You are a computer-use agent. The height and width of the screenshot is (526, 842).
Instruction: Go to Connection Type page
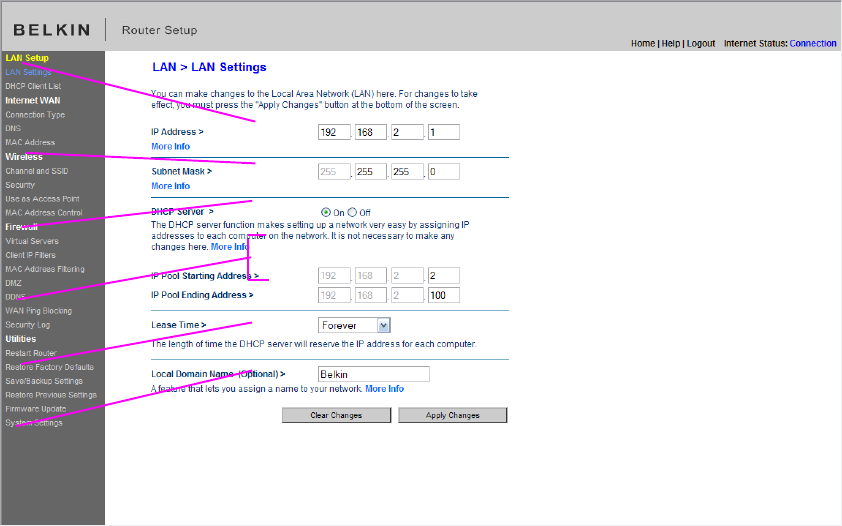tap(35, 114)
